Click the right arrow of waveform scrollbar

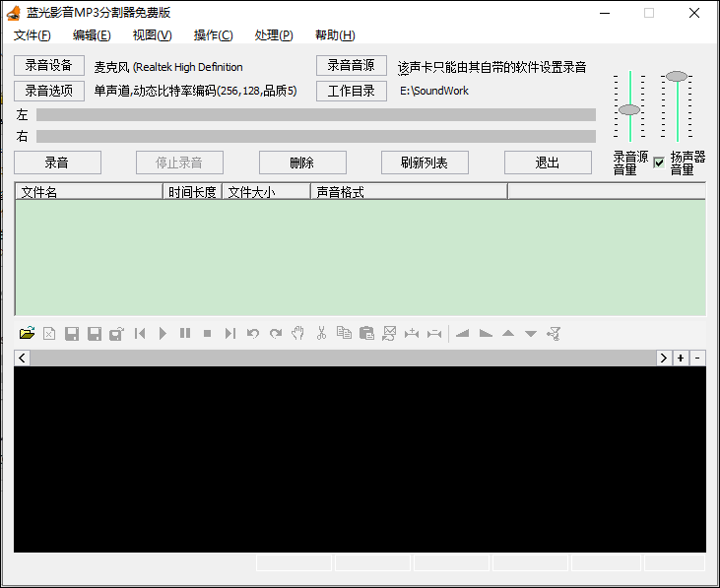click(664, 358)
